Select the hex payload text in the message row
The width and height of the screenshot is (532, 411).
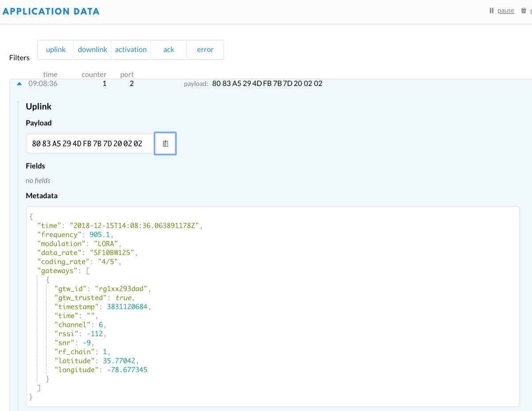coord(267,83)
